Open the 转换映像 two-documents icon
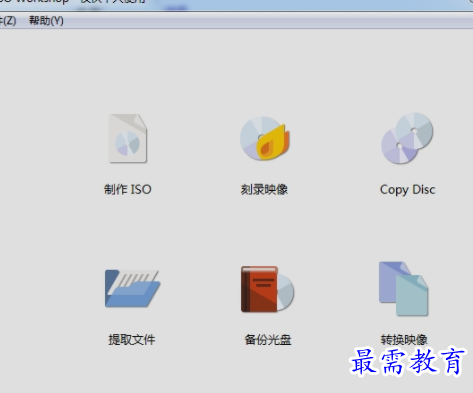473x393 pixels. pos(404,289)
